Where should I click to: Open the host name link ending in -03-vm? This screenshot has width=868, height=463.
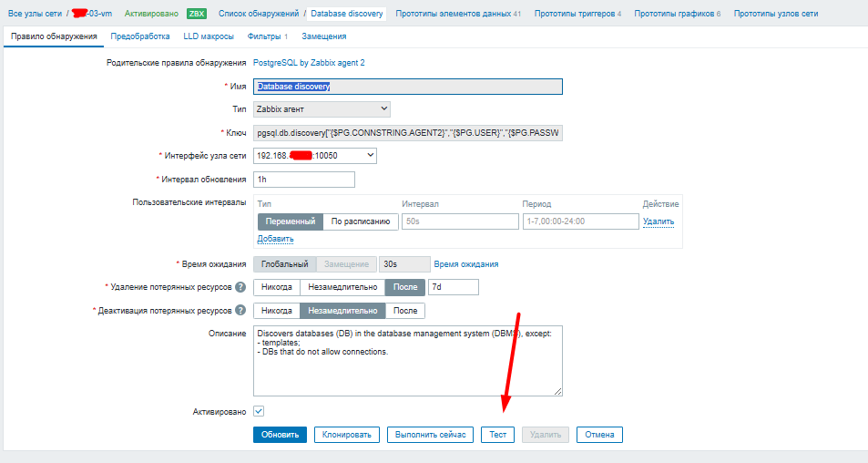tap(92, 14)
